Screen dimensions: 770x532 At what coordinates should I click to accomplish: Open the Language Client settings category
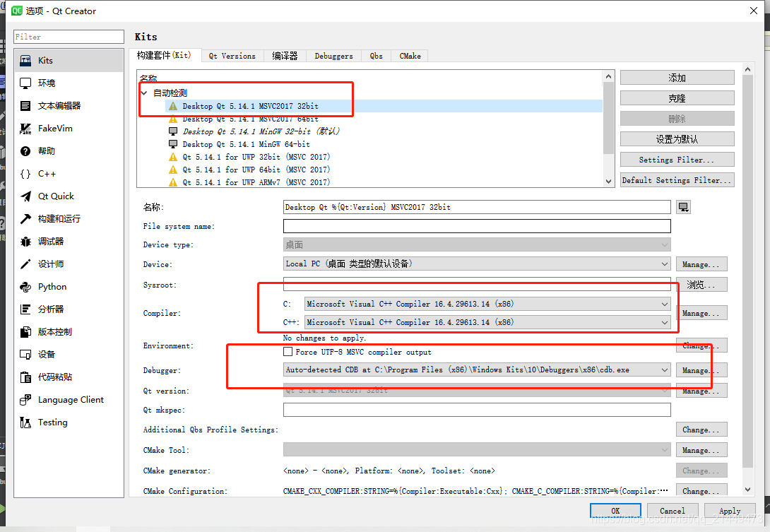[69, 399]
